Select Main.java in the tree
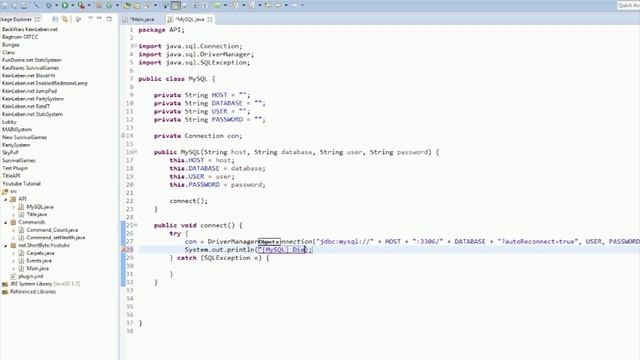 coord(38,269)
